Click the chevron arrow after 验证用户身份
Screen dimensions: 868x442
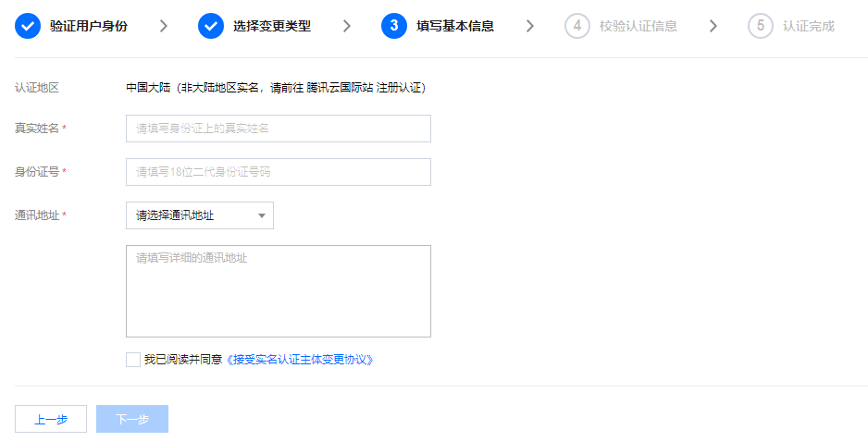[163, 26]
